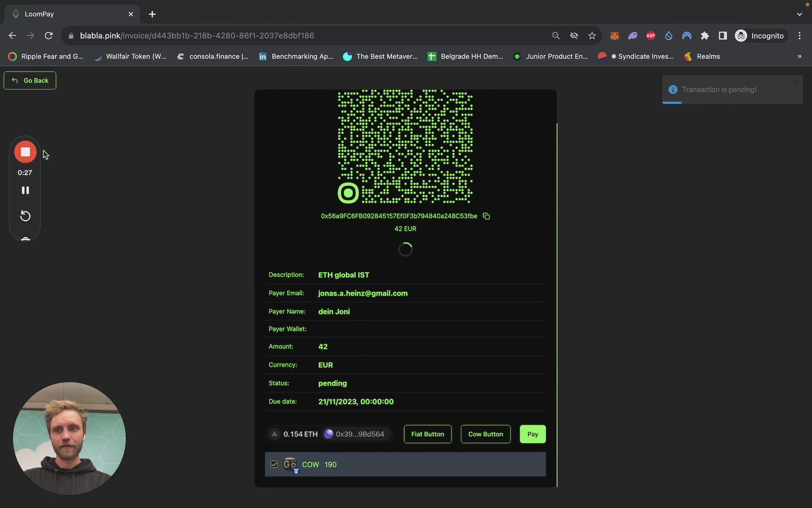Go back to the previous browser page
The image size is (812, 508).
[x=12, y=36]
